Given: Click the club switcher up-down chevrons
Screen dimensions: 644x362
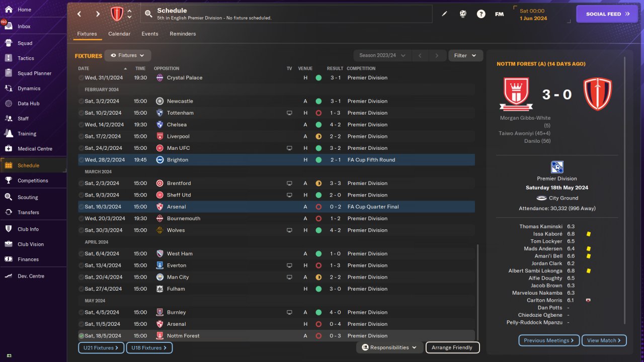Looking at the screenshot, I should tap(129, 14).
